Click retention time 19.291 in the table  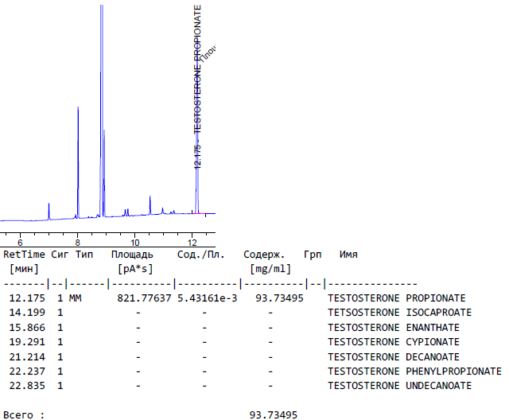(25, 342)
